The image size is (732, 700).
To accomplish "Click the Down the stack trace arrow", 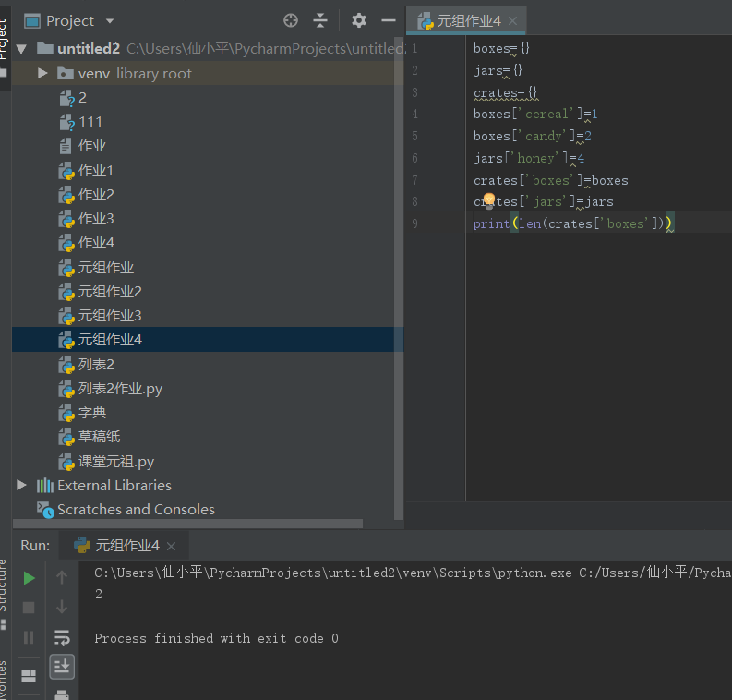I will point(62,607).
